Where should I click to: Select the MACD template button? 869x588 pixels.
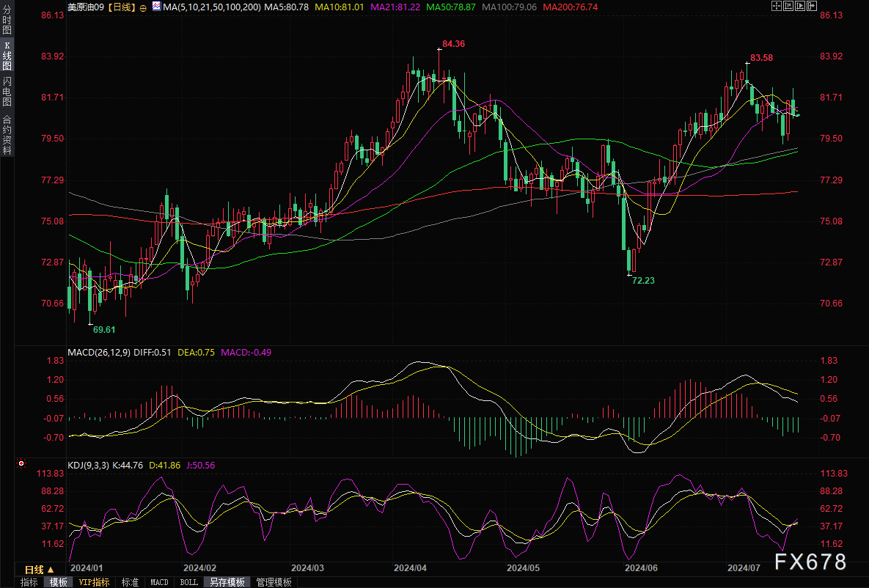[x=159, y=582]
